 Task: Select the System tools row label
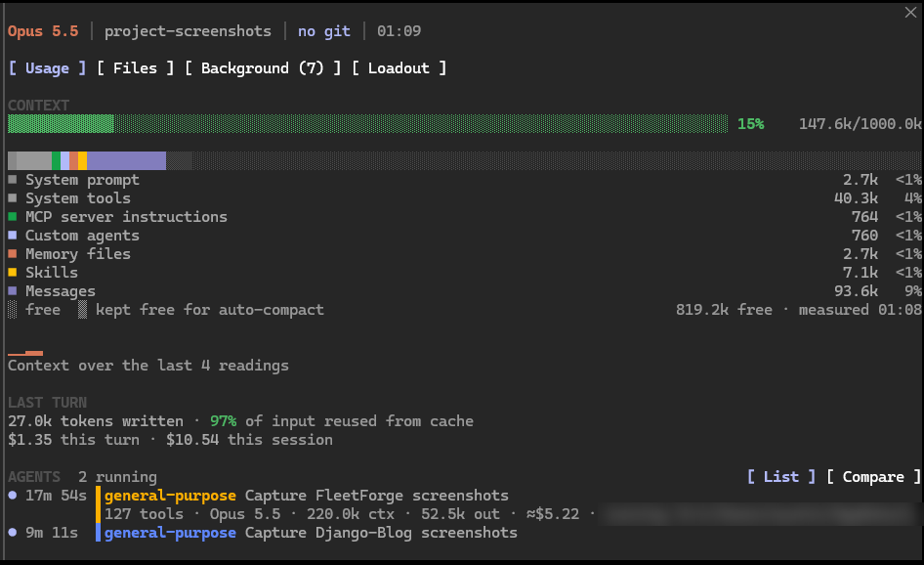(78, 198)
